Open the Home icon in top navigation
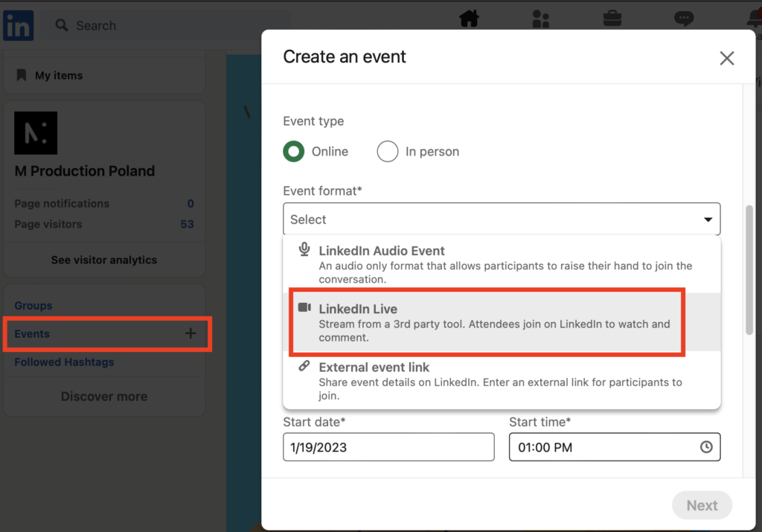 click(469, 19)
